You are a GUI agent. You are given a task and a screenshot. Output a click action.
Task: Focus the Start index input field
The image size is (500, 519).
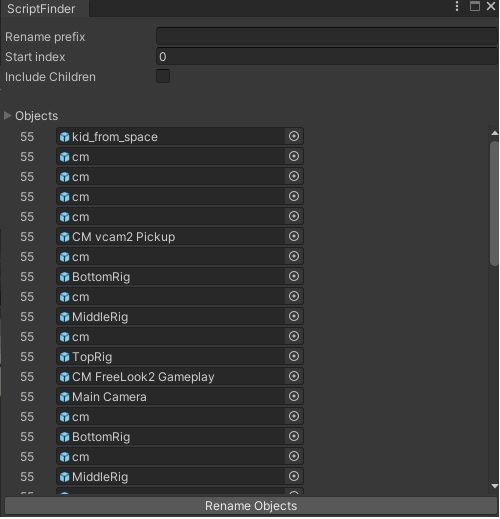tap(327, 56)
